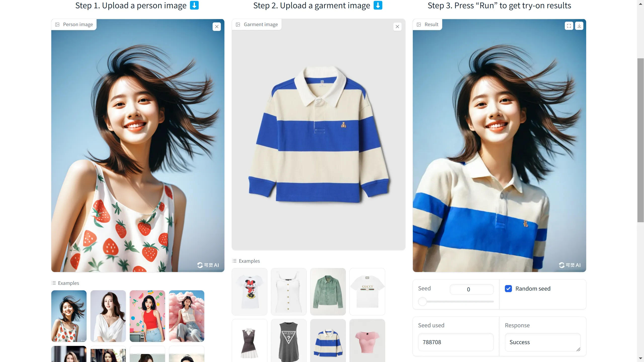644x362 pixels.
Task: Expand the Examples section under garment
Action: [x=246, y=260]
